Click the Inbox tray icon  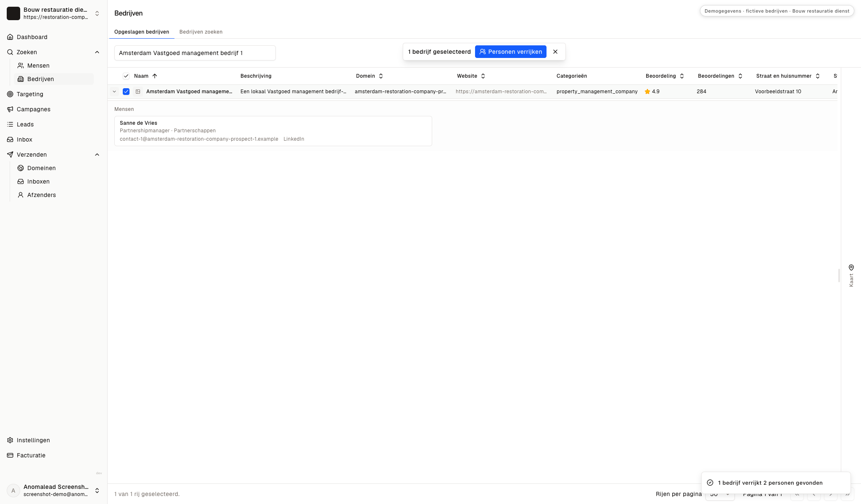(x=10, y=139)
